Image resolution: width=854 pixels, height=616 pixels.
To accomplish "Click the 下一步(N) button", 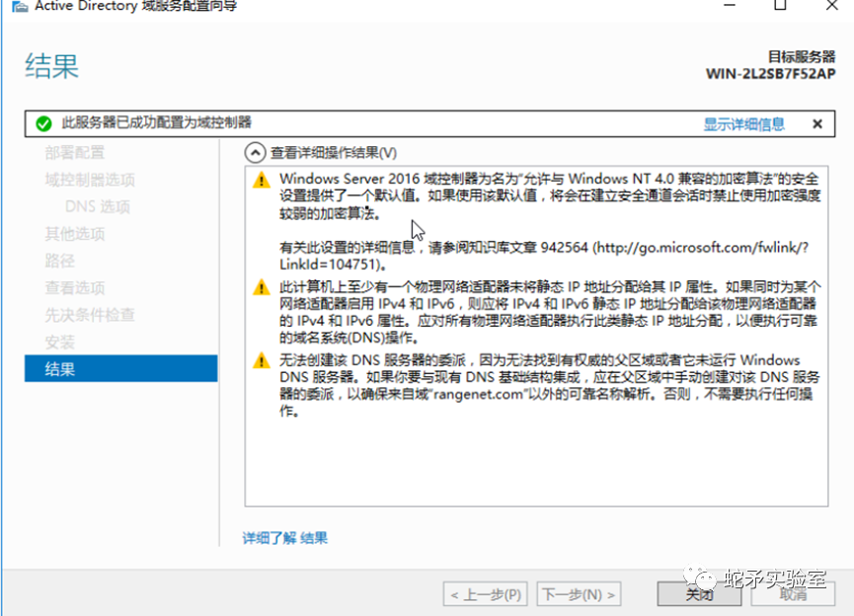I will tap(579, 594).
